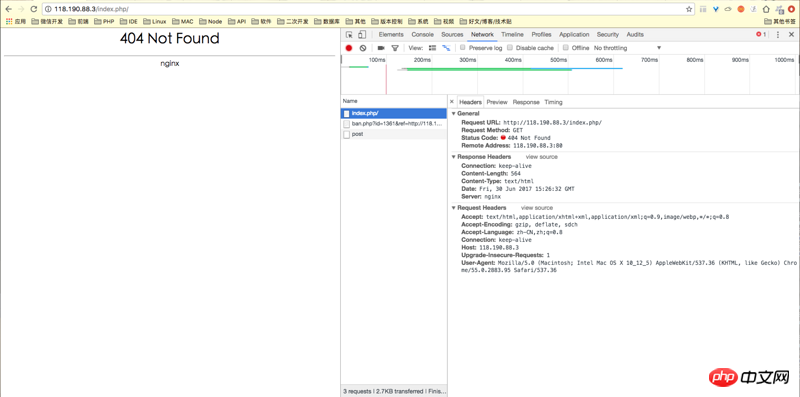Open the network filter funnel icon
Image resolution: width=800 pixels, height=397 pixels.
394,48
